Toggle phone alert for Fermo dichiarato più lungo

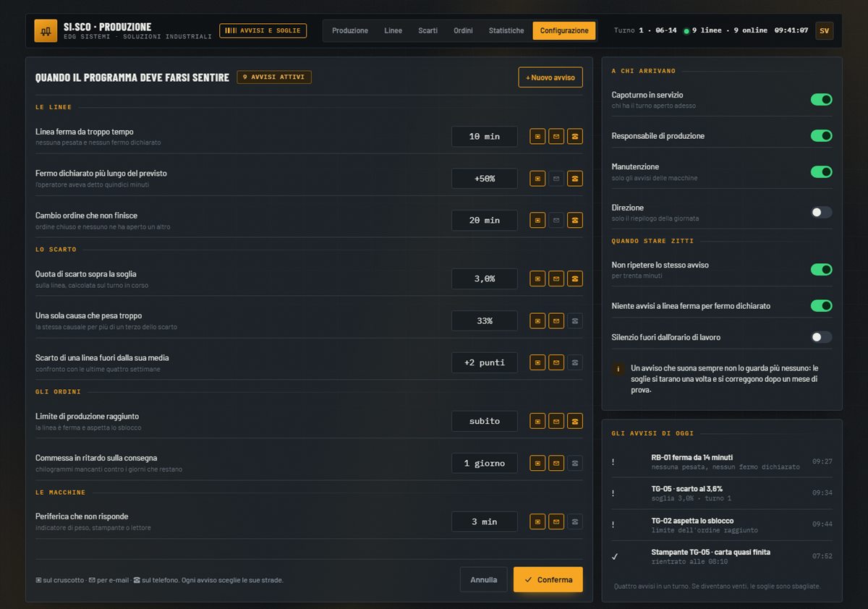point(575,178)
